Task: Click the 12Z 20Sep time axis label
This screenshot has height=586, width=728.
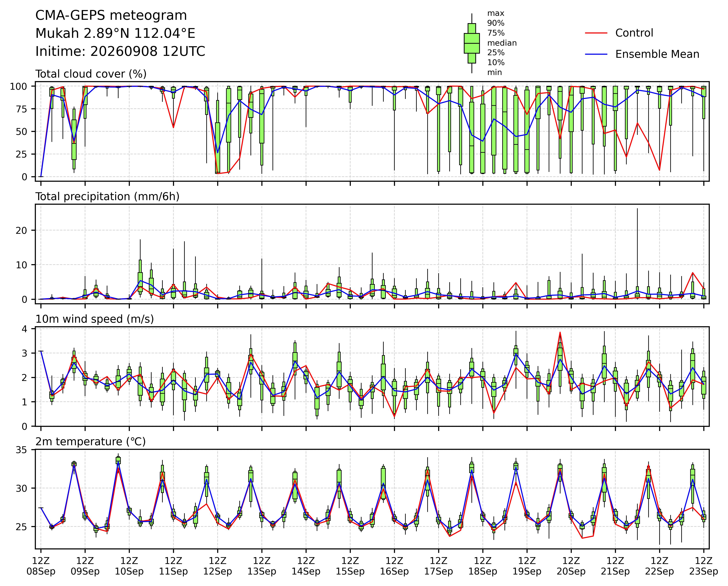Action: point(571,566)
